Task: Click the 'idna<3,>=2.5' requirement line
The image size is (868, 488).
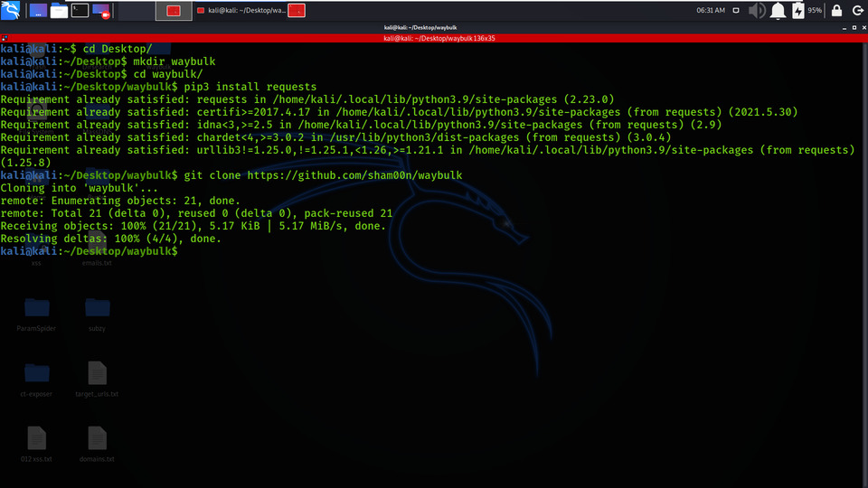Action: tap(361, 125)
